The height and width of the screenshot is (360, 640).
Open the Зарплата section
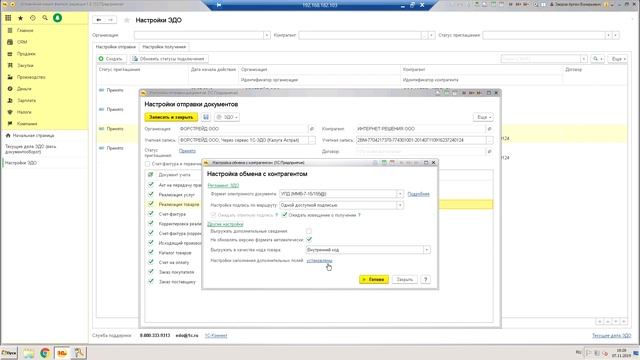[27, 100]
